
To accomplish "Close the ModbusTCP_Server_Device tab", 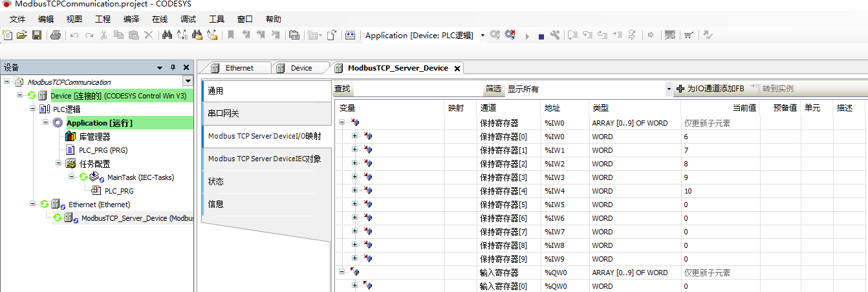I will pyautogui.click(x=457, y=69).
